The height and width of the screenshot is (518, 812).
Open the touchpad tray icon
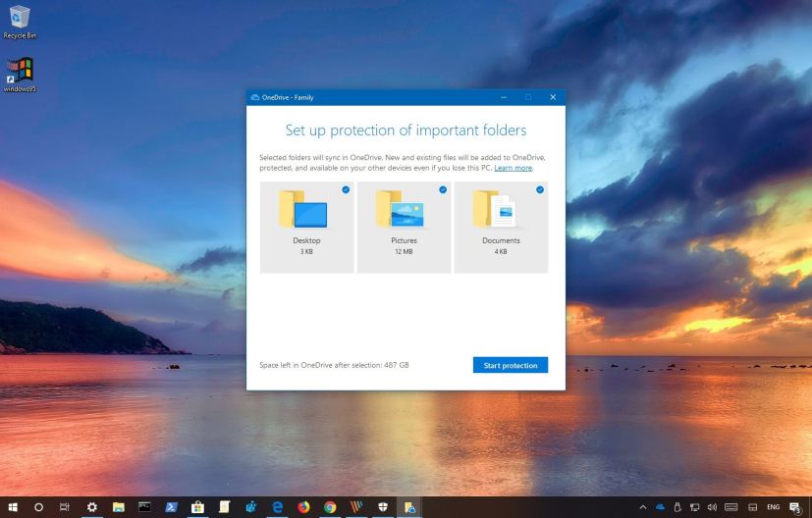click(x=753, y=507)
